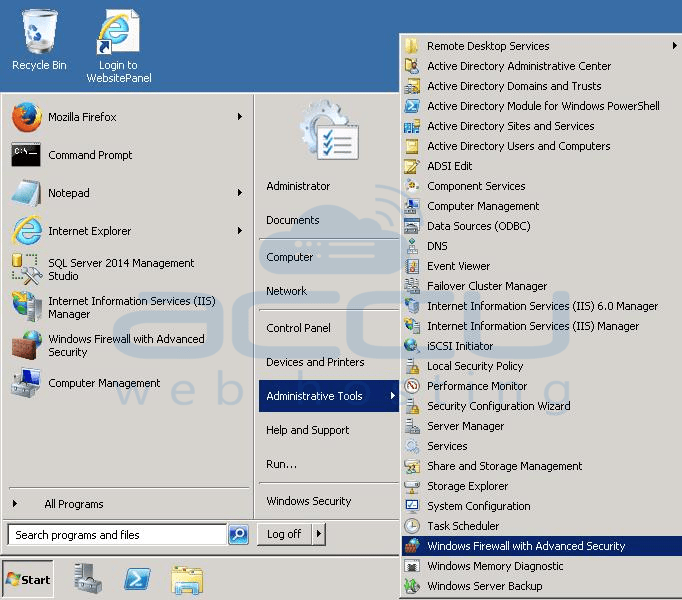Click the Mozilla Firefox icon
The image size is (682, 600).
tap(26, 117)
